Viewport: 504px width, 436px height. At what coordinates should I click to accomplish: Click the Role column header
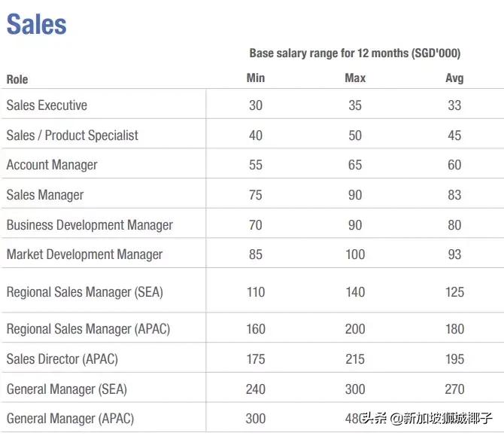point(17,79)
